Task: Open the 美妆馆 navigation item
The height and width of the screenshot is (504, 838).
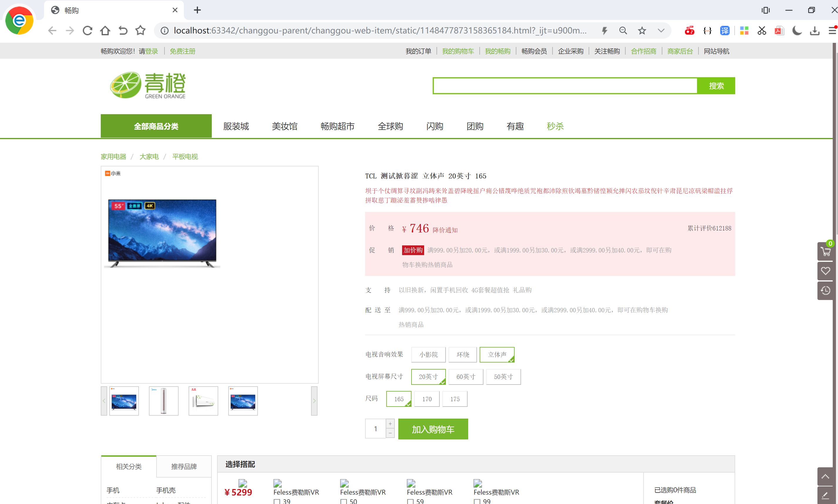Action: coord(284,126)
